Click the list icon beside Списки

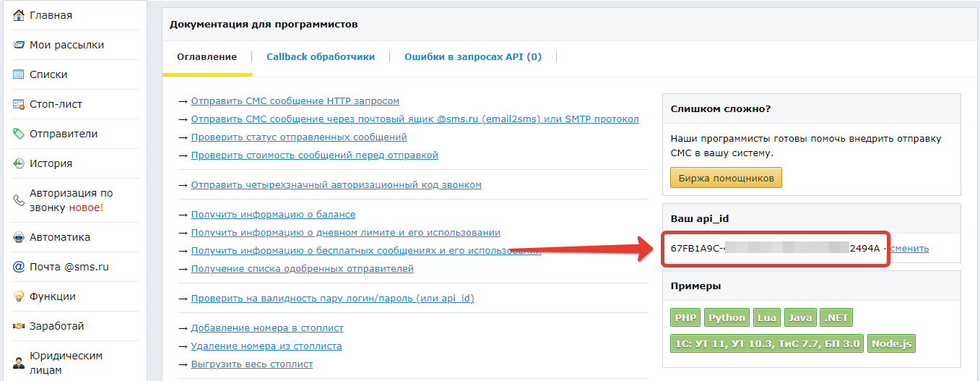click(x=19, y=74)
